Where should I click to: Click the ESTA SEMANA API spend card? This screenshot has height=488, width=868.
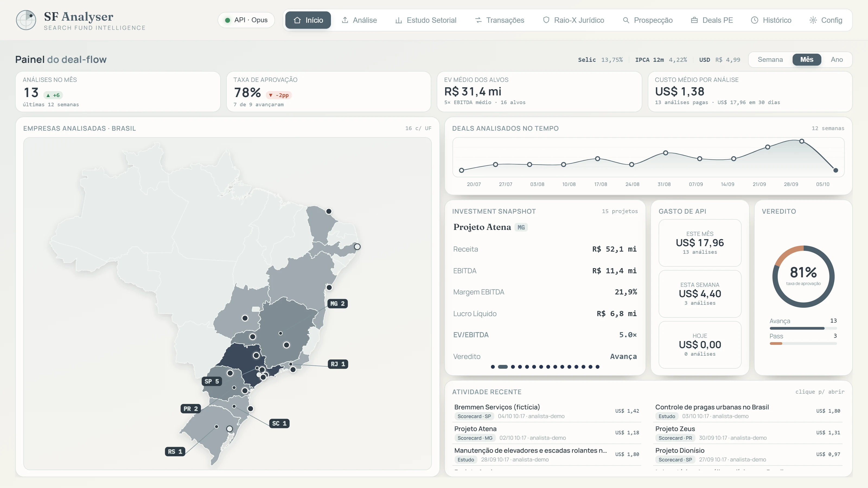tap(700, 294)
